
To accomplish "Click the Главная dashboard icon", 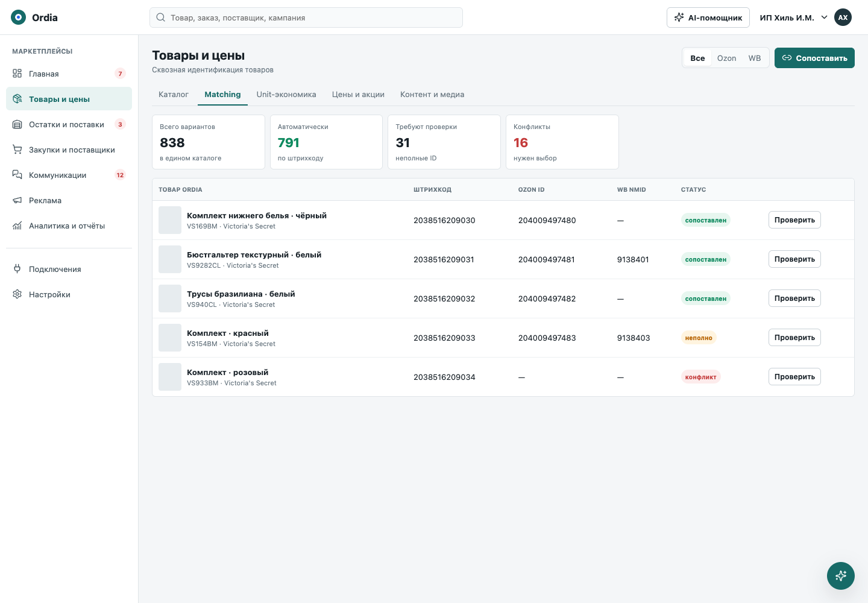I will 17,74.
